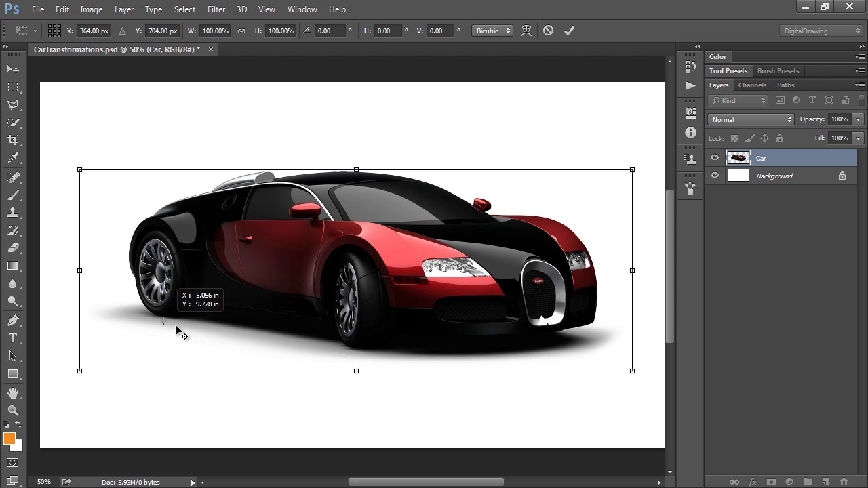The height and width of the screenshot is (488, 868).
Task: Click the X position input field
Action: pos(94,30)
